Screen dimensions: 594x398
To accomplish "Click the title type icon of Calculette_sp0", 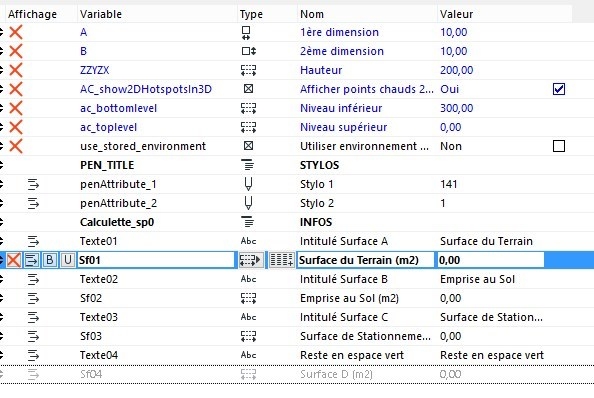I will click(248, 222).
